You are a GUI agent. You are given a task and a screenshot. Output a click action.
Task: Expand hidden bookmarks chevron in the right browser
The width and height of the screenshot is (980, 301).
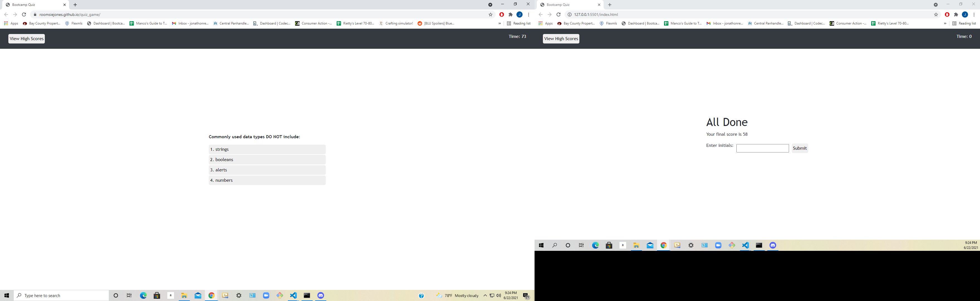(x=945, y=23)
